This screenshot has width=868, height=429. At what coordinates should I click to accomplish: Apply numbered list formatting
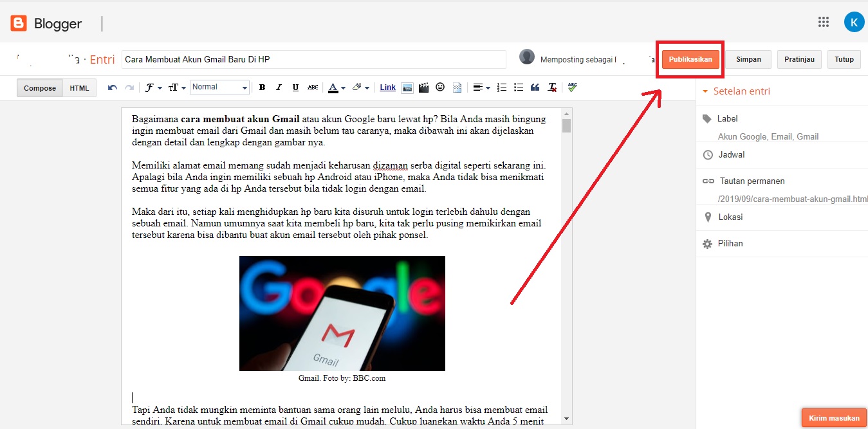coord(503,87)
